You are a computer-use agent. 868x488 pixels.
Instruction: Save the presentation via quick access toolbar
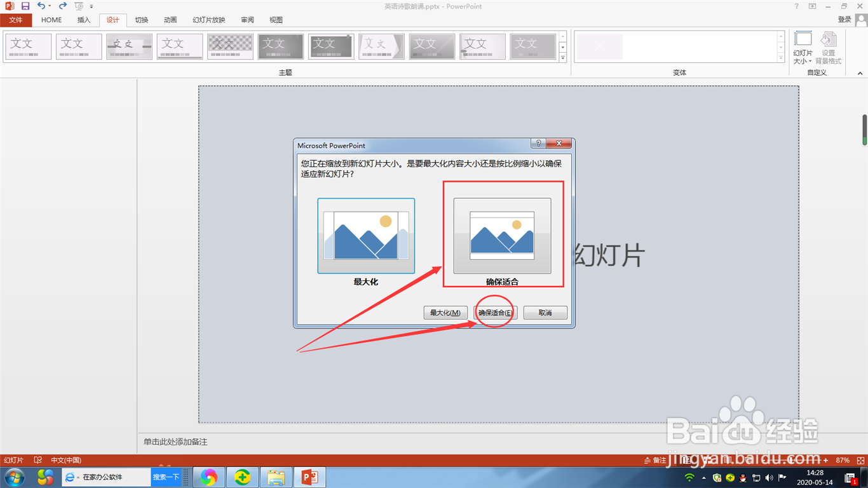tap(25, 6)
